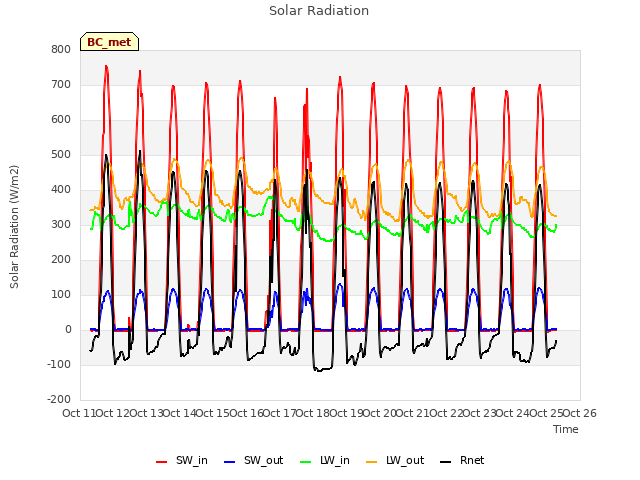
Task: Click the 700 y-axis tick label
Action: [x=61, y=85]
